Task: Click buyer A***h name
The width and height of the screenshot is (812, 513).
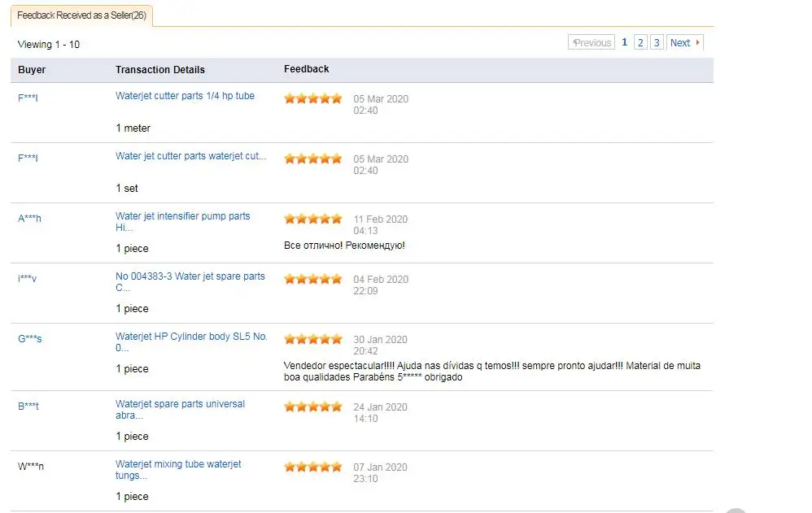Action: (29, 219)
